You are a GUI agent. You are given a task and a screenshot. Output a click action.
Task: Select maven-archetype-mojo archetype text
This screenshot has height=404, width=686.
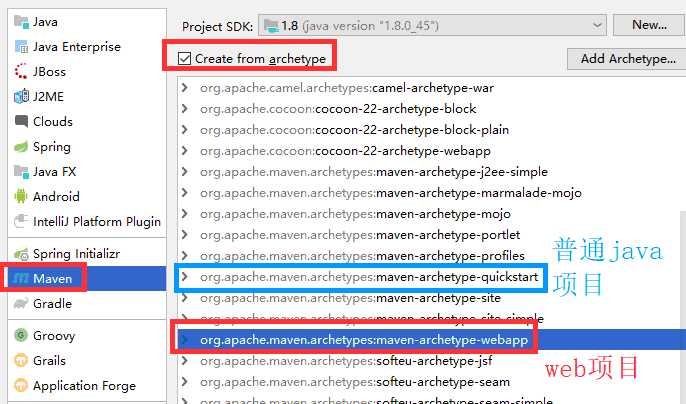coord(355,214)
